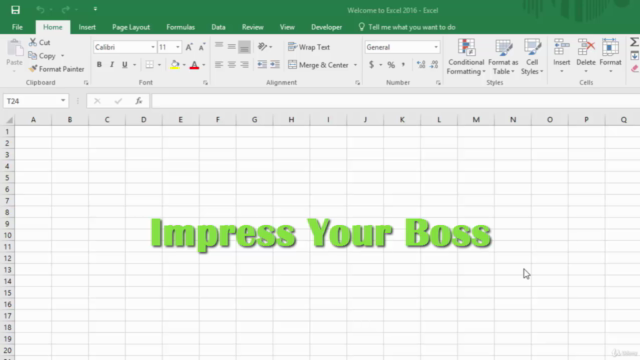The image size is (640, 360).
Task: Click the Insert Function fx icon
Action: coord(139,101)
